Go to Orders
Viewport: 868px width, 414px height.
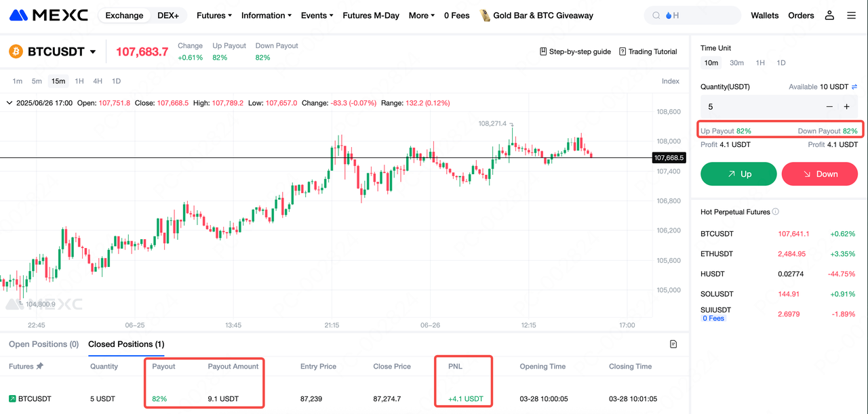(801, 16)
